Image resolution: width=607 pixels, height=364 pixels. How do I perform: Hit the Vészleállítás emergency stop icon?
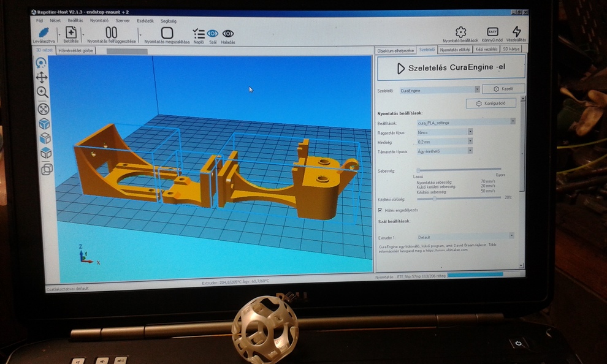click(x=516, y=31)
